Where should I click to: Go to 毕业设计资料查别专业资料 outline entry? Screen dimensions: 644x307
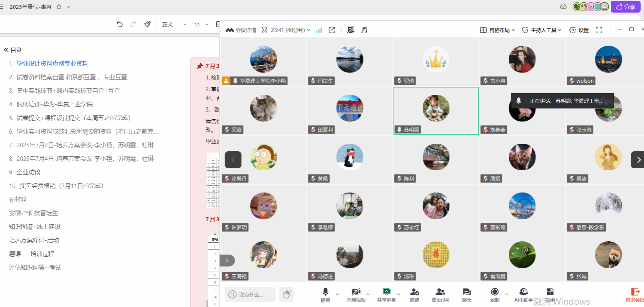52,64
